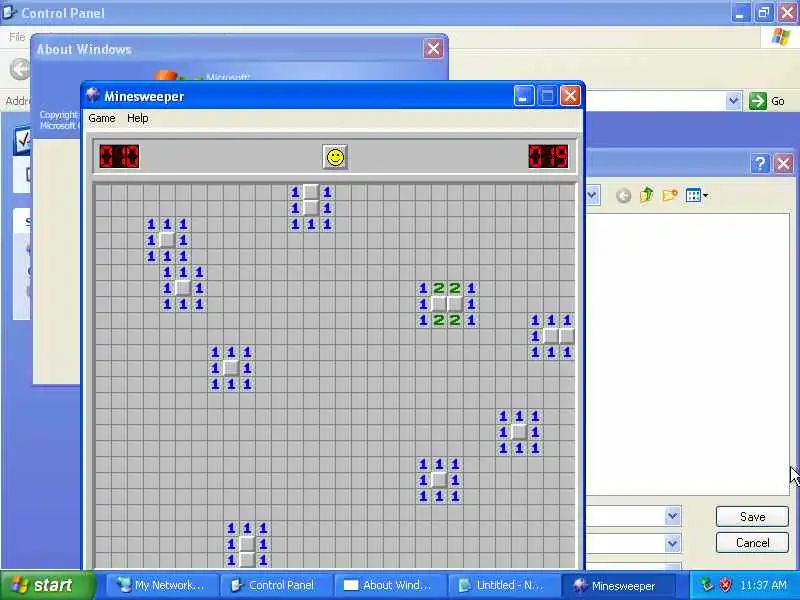
Task: Click the Up One Level folder icon
Action: click(646, 195)
